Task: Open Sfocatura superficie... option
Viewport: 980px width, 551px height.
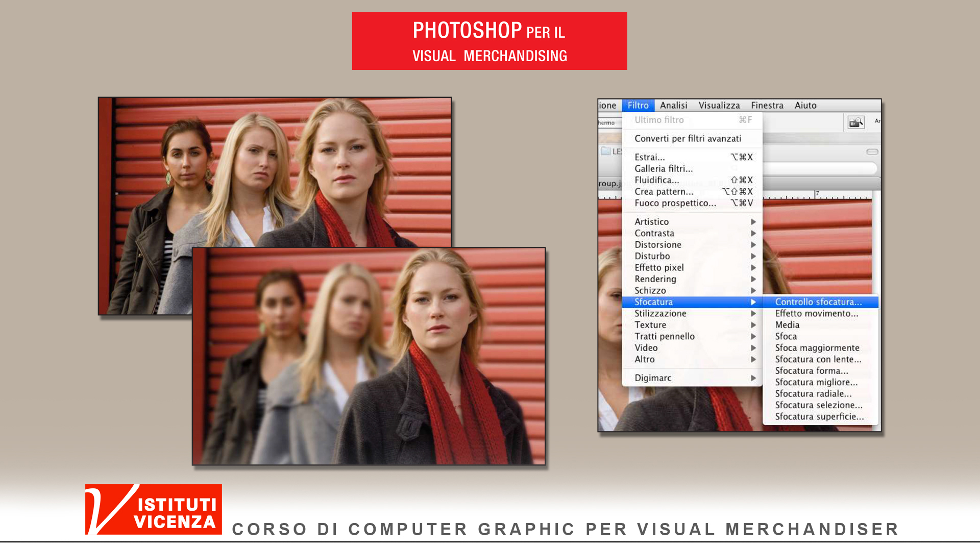Action: 820,417
